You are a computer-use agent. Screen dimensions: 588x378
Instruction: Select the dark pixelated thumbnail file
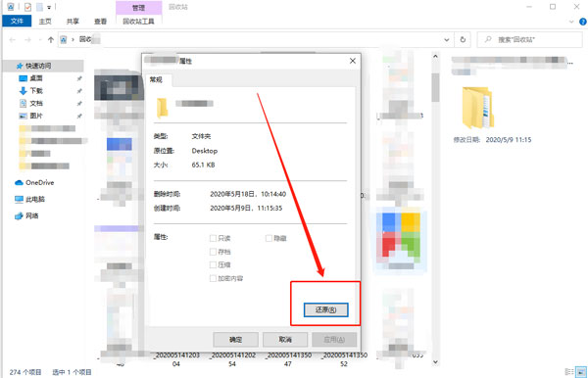[119, 88]
